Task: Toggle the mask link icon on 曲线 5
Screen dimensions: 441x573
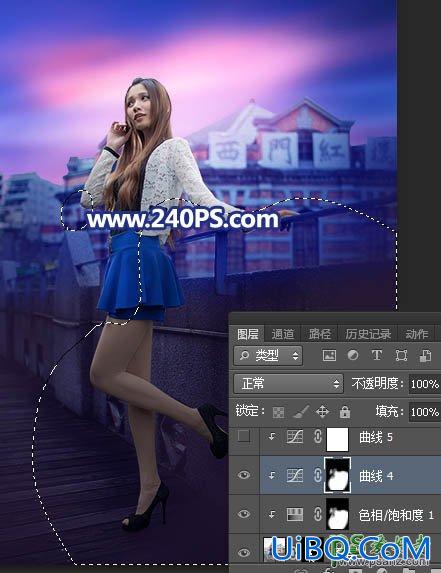Action: [318, 437]
